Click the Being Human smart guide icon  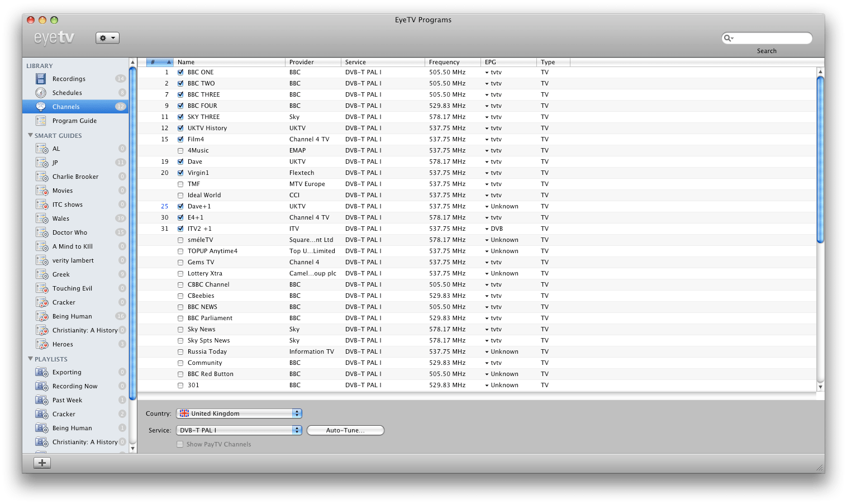pos(42,316)
